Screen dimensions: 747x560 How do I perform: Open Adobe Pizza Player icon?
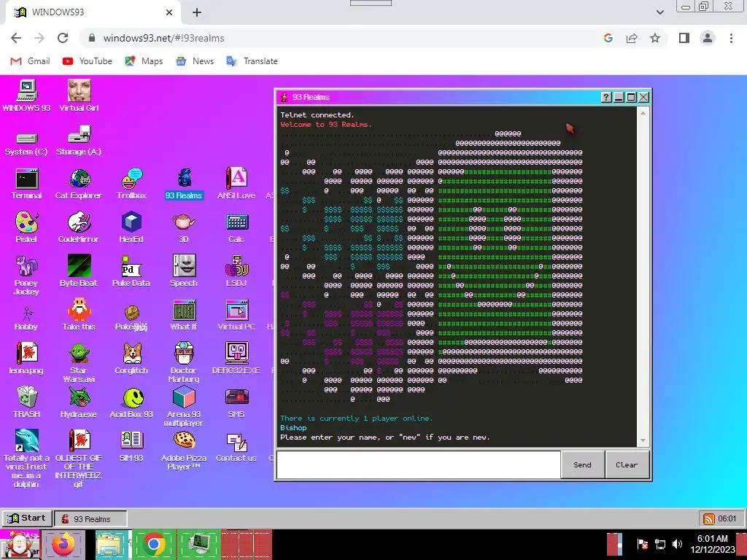pos(184,451)
